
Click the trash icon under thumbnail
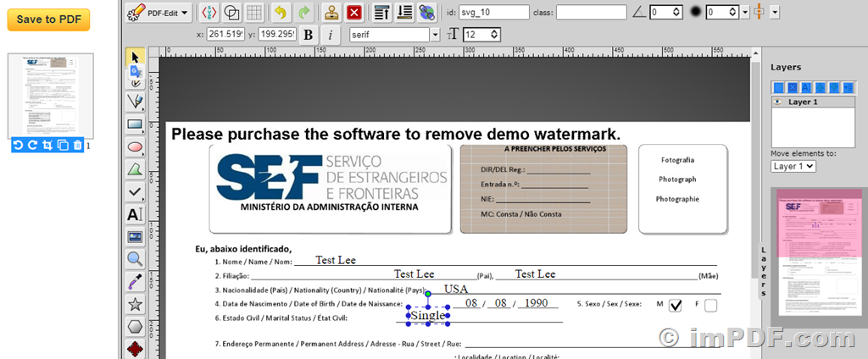77,146
